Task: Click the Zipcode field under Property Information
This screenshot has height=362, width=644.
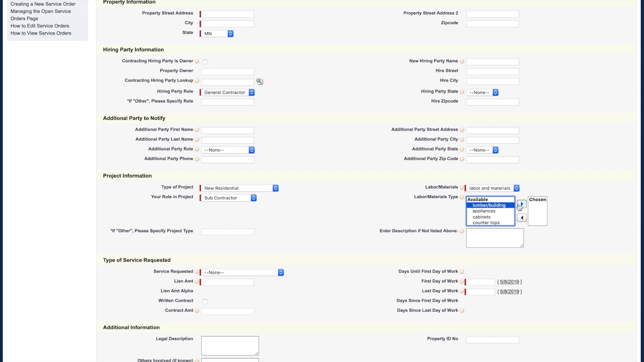Action: pos(493,24)
